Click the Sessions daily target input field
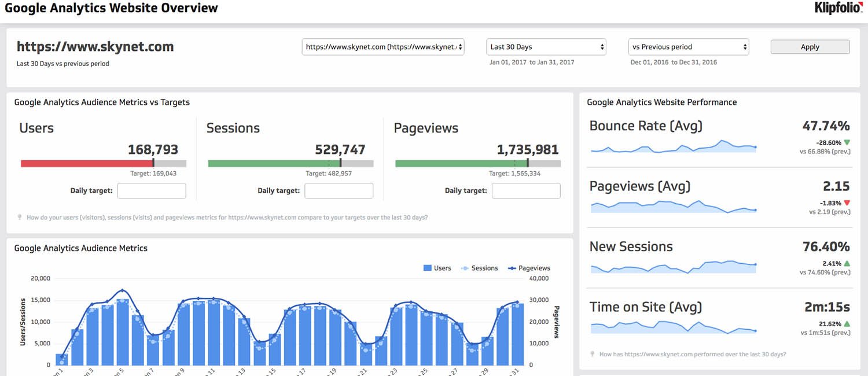 point(339,191)
